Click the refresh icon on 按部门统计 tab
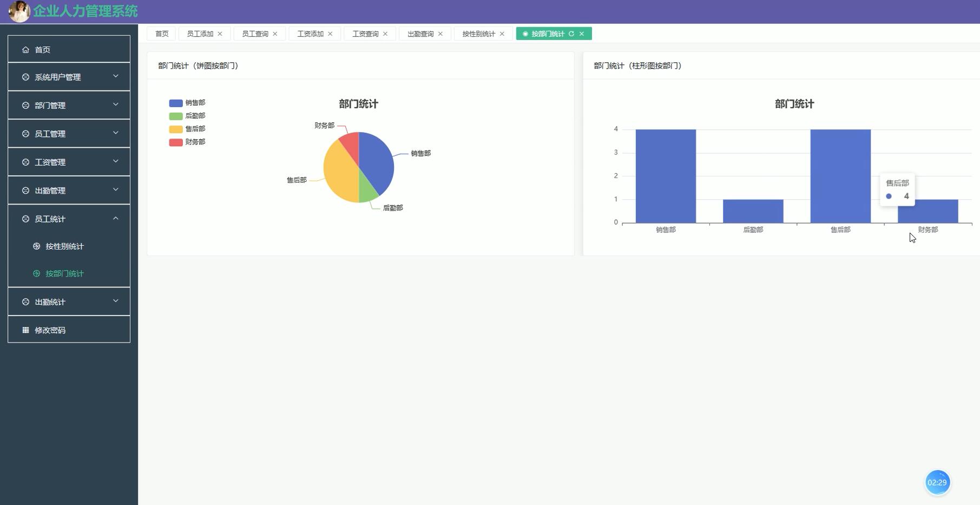This screenshot has width=980, height=505. pos(571,34)
